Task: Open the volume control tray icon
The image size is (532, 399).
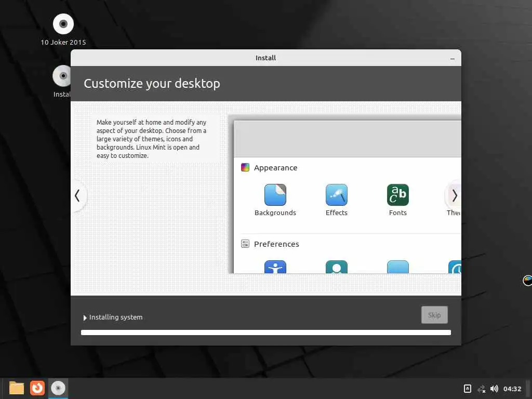Action: (x=495, y=389)
